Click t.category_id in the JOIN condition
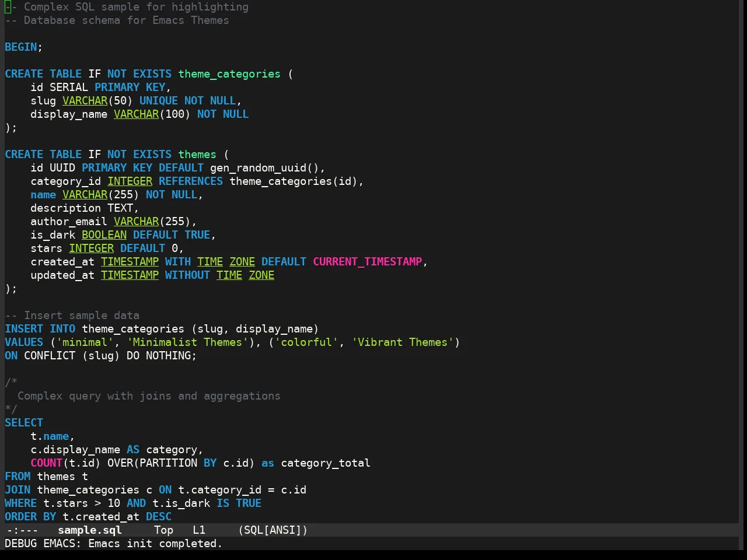747x560 pixels. [x=219, y=490]
